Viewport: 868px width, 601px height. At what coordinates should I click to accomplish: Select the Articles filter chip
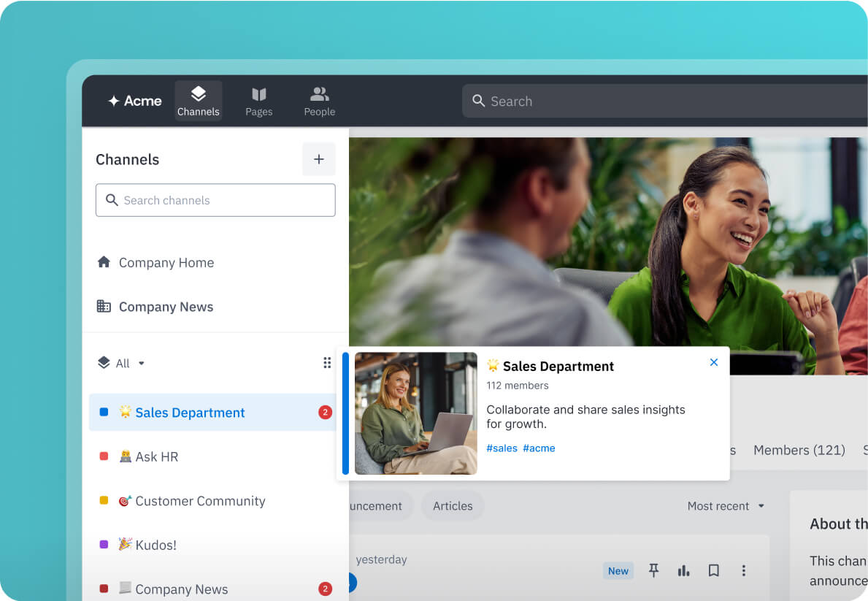[x=453, y=506]
